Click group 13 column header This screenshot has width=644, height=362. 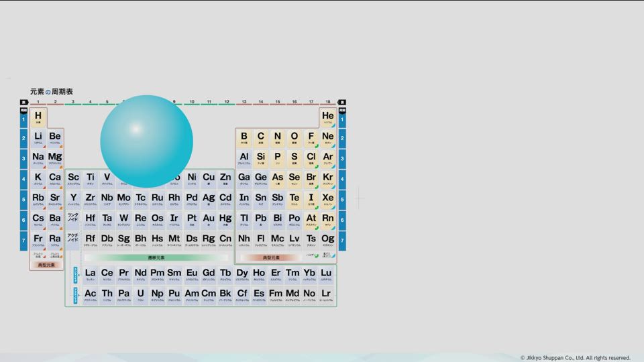[244, 103]
